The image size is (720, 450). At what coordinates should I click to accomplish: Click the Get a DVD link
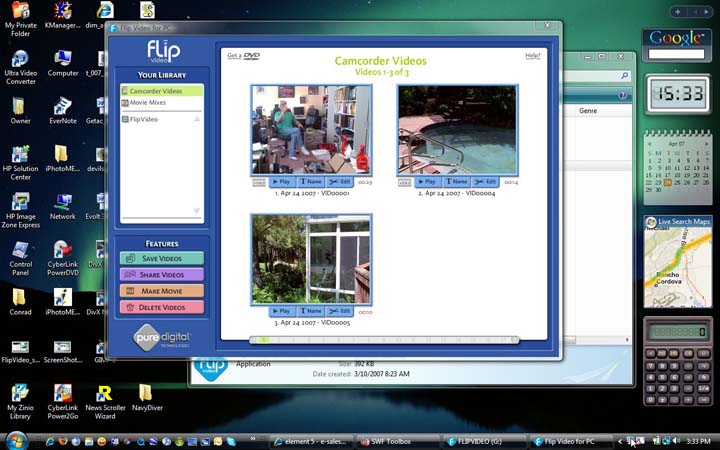pos(243,56)
